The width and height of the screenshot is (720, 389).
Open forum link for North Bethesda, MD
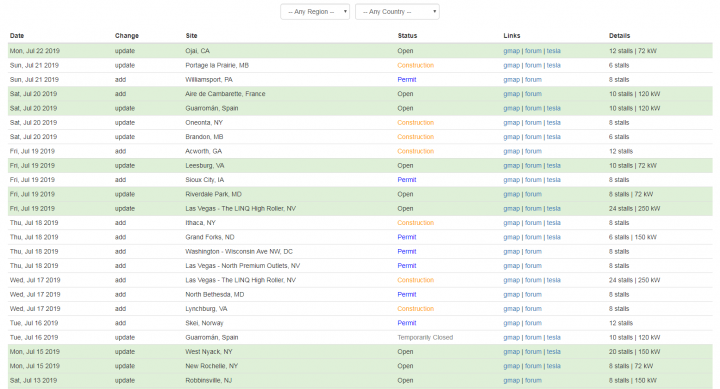(x=533, y=294)
